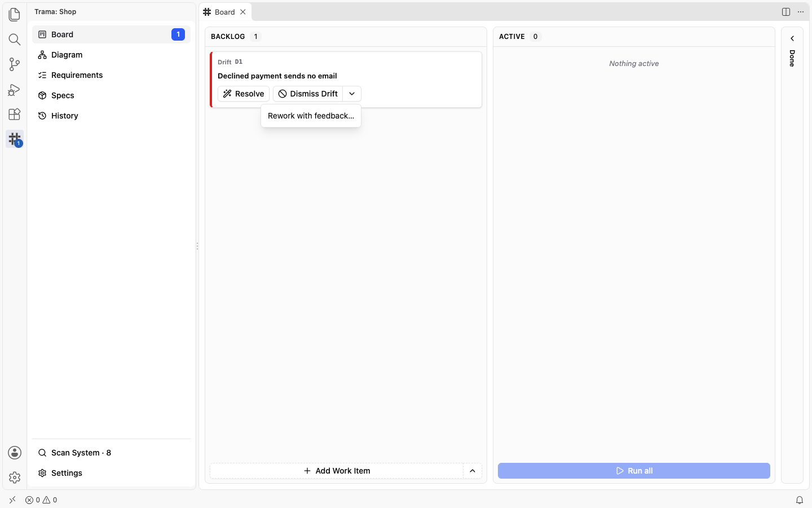Image resolution: width=812 pixels, height=508 pixels.
Task: Click the Resolve button on drift card
Action: (244, 94)
